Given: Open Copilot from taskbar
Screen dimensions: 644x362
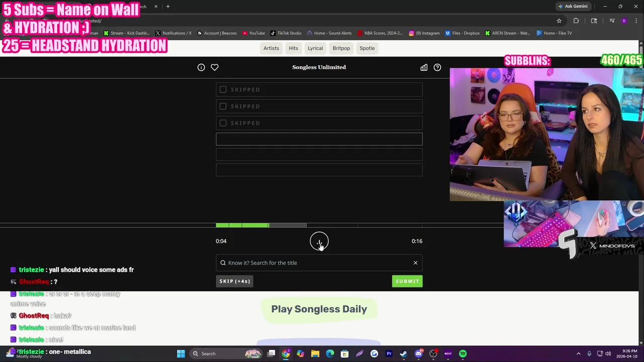Looking at the screenshot, I should click(x=300, y=354).
